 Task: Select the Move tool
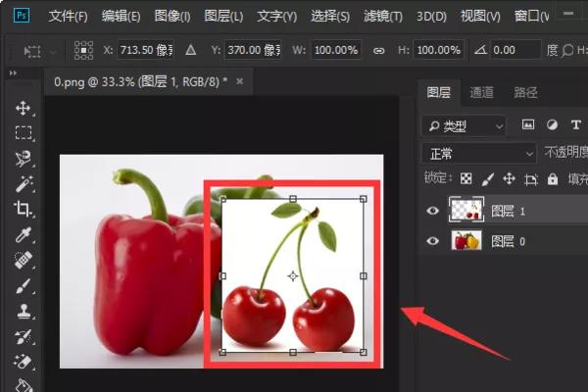click(x=24, y=108)
